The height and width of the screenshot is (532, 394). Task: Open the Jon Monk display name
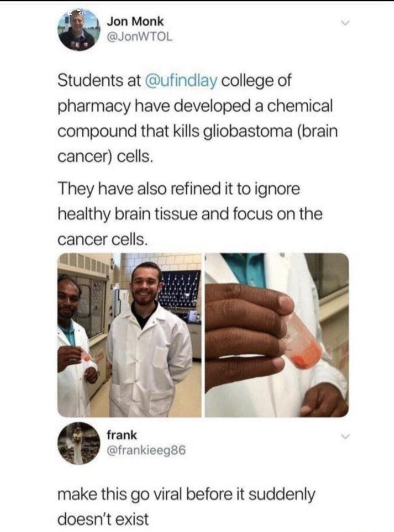pos(135,22)
